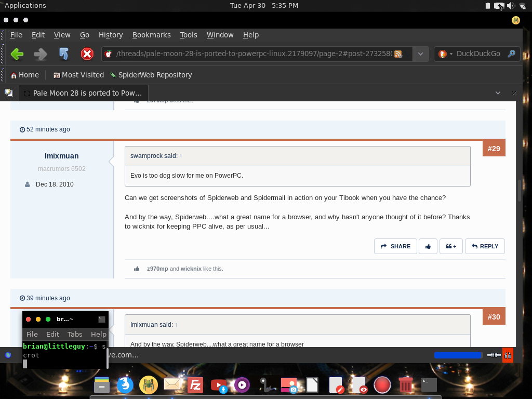This screenshot has height=399, width=532.
Task: Select the Pale Moon 28 tab
Action: (84, 93)
